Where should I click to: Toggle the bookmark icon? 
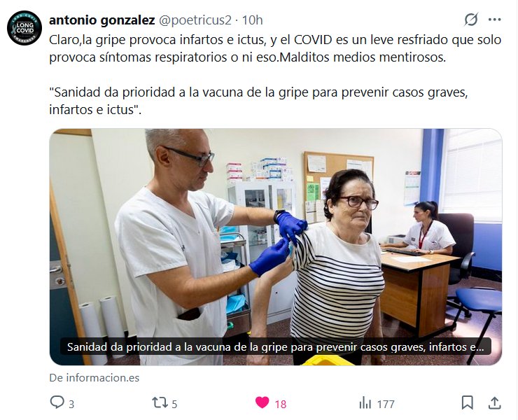[x=467, y=402]
